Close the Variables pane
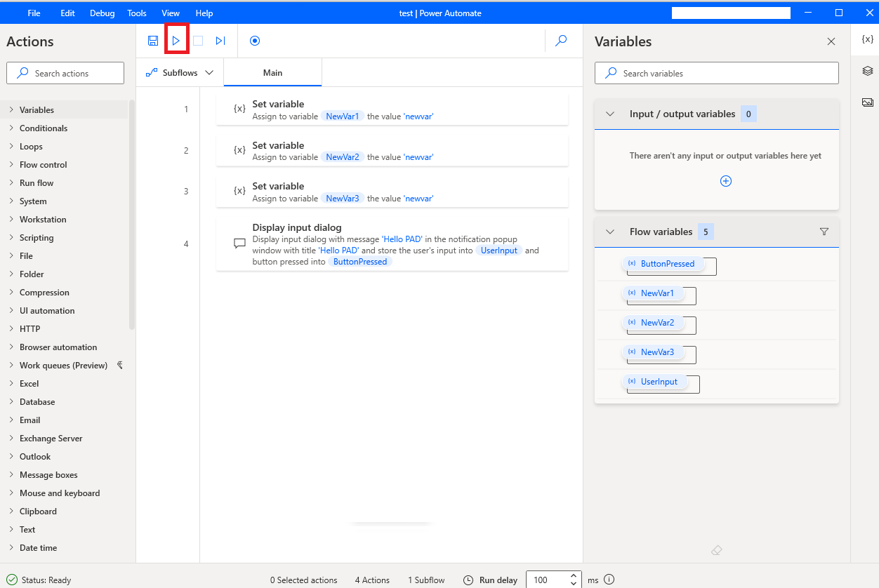This screenshot has height=588, width=879. 831,41
